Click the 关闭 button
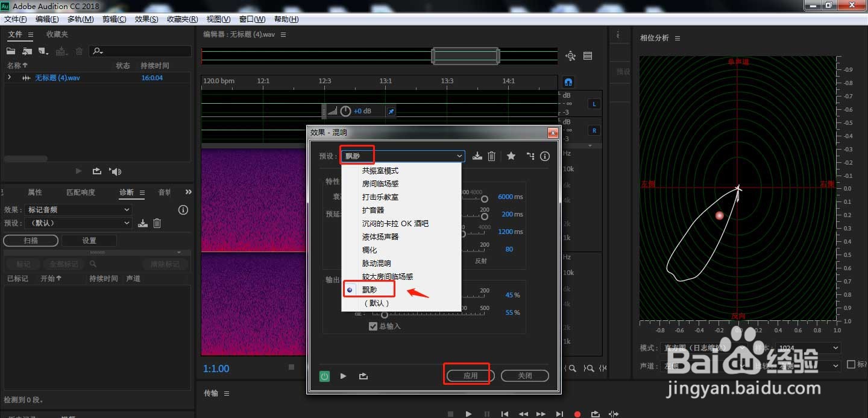Viewport: 868px width, 418px height. point(524,376)
